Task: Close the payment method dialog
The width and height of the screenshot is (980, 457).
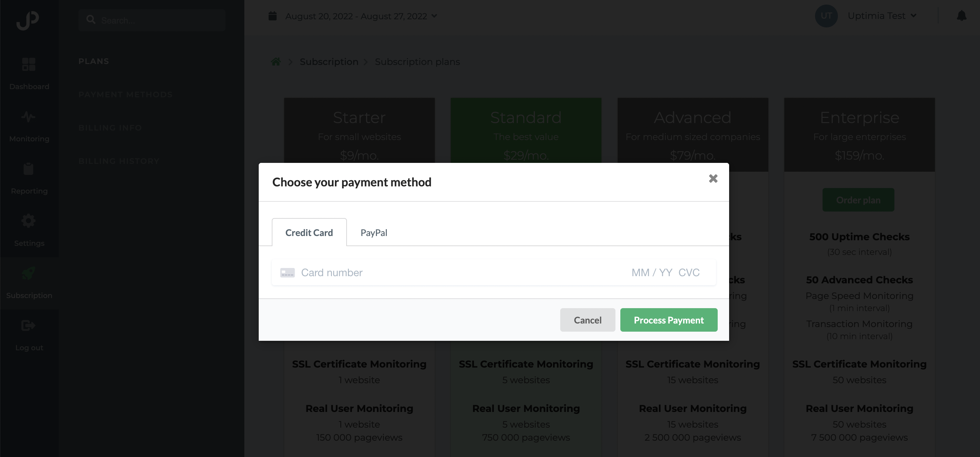Action: coord(713,178)
